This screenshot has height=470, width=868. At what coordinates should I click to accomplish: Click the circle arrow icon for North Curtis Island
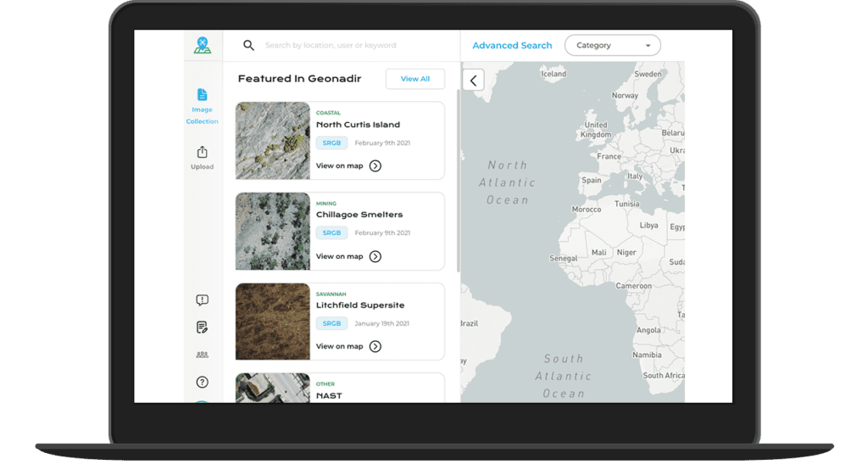[x=376, y=165]
